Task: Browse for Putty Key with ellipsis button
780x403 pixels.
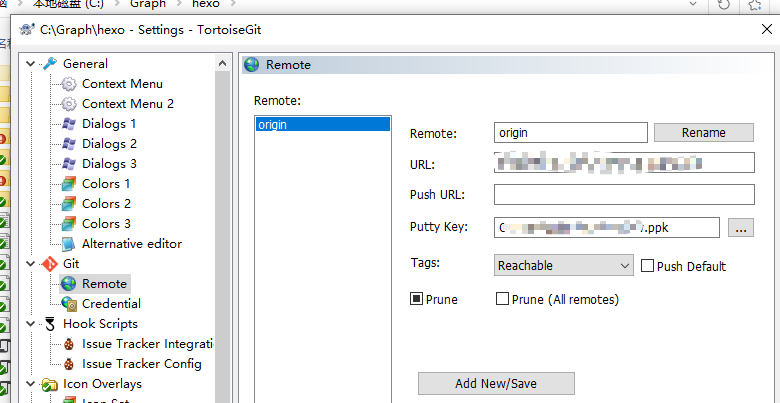Action: [x=740, y=228]
